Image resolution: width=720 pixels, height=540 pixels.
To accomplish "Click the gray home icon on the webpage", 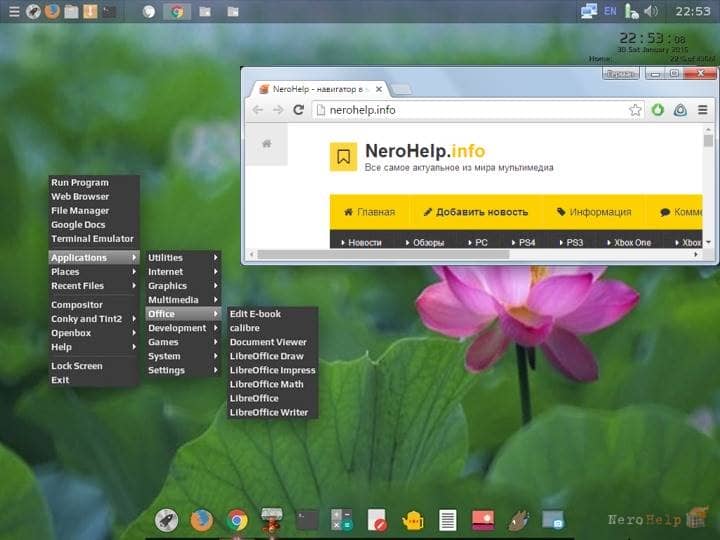I will pos(266,144).
